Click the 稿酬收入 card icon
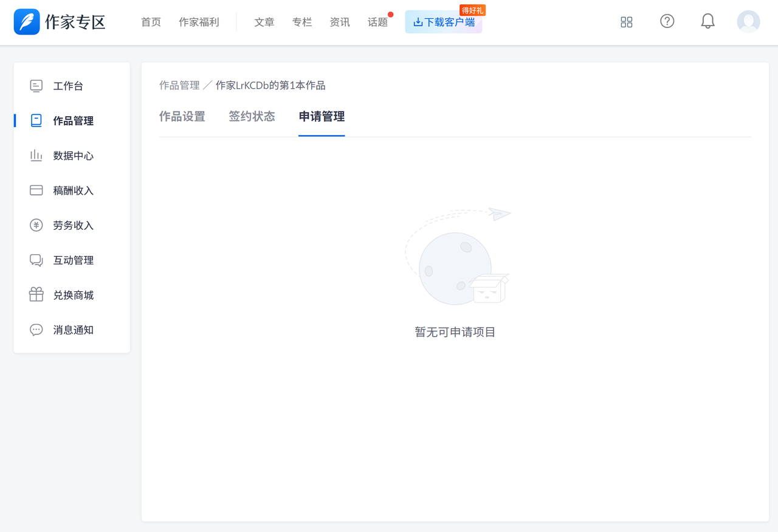Viewport: 778px width, 532px height. tap(36, 190)
